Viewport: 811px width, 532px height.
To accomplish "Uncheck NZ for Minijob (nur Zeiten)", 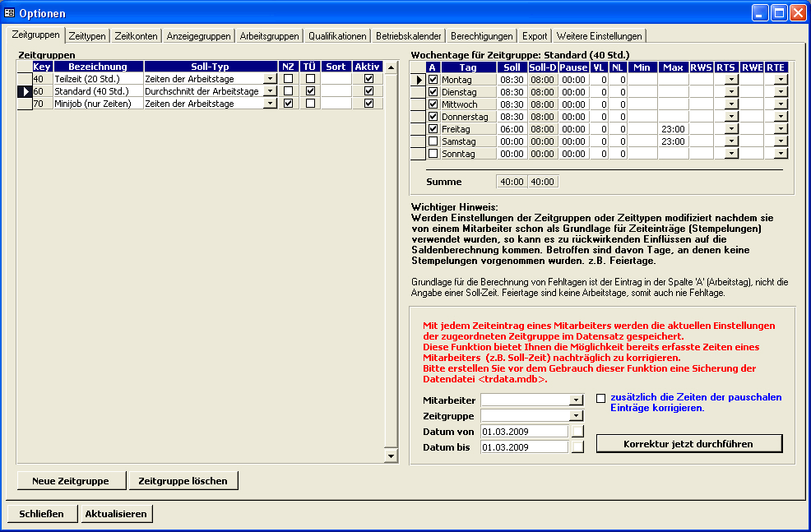I will pyautogui.click(x=289, y=104).
